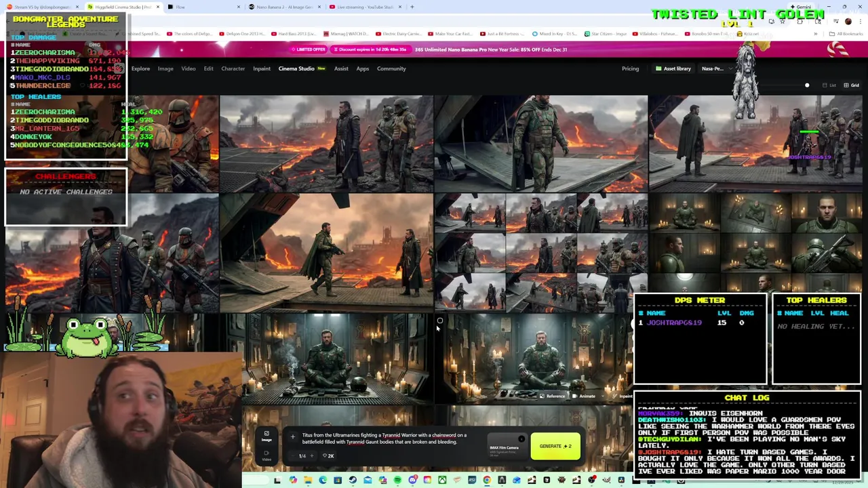
Task: Increase image count above 1/4
Action: pyautogui.click(x=312, y=456)
